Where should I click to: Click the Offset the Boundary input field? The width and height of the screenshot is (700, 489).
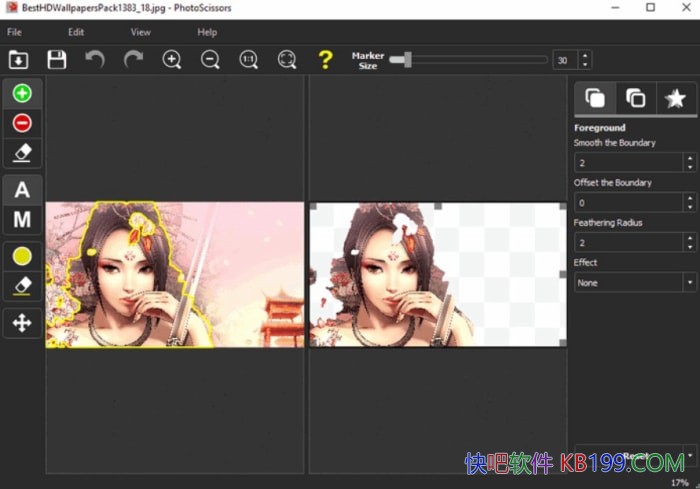pyautogui.click(x=627, y=202)
